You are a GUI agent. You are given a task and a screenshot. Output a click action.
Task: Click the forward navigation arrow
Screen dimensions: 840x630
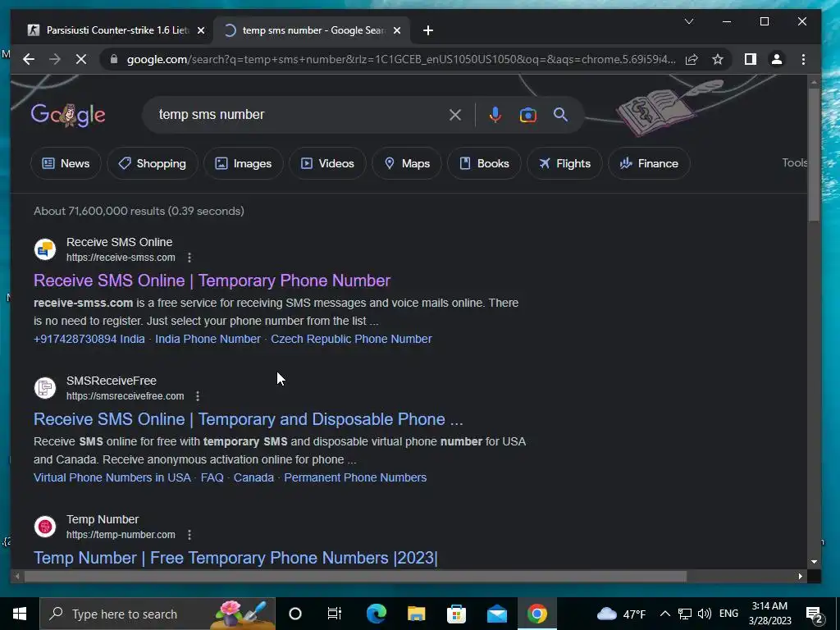tap(55, 59)
